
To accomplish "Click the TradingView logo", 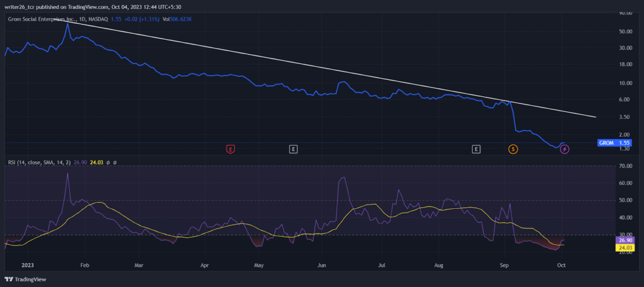I will (x=25, y=279).
